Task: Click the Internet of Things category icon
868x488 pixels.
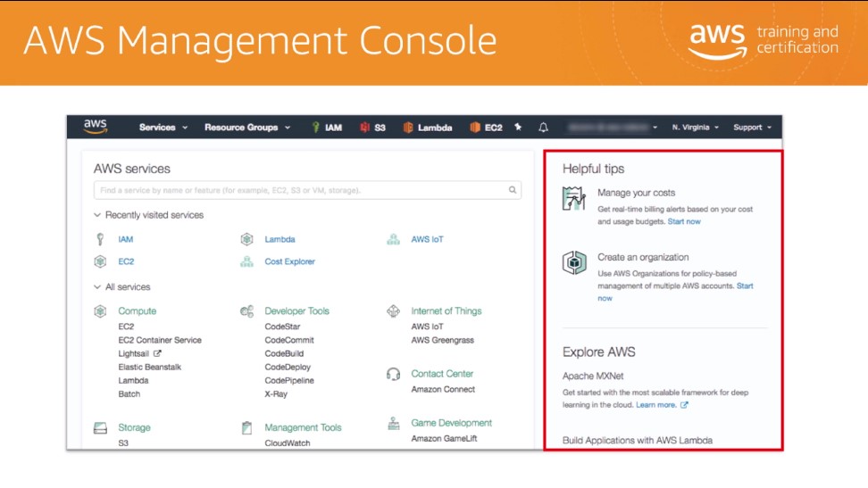Action: tap(393, 311)
